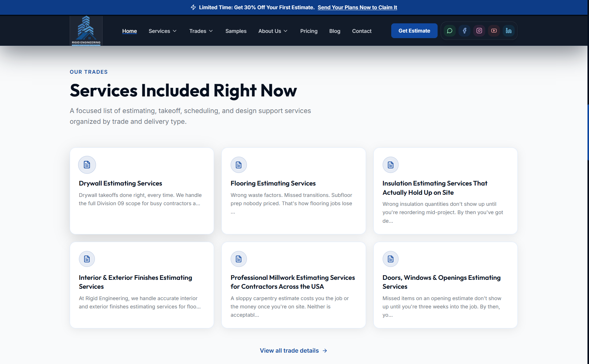The image size is (589, 364).
Task: Click the 'Missed items on an opening' description
Action: click(442, 307)
